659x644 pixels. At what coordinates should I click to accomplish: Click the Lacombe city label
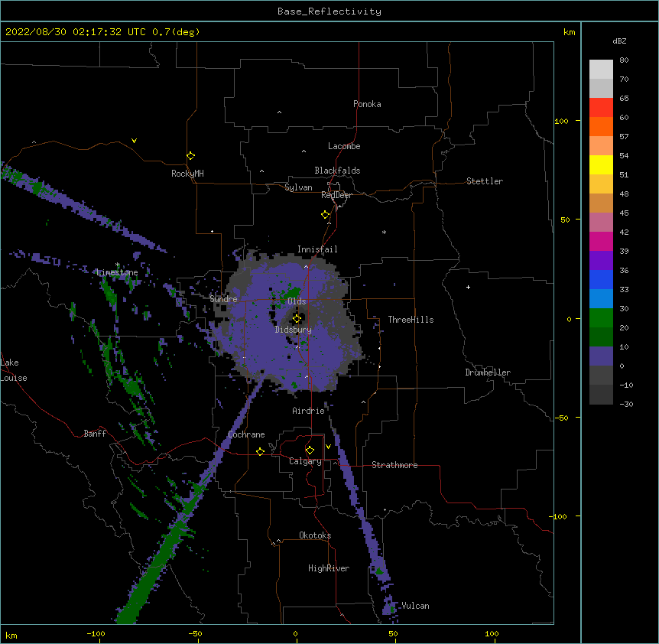[344, 146]
